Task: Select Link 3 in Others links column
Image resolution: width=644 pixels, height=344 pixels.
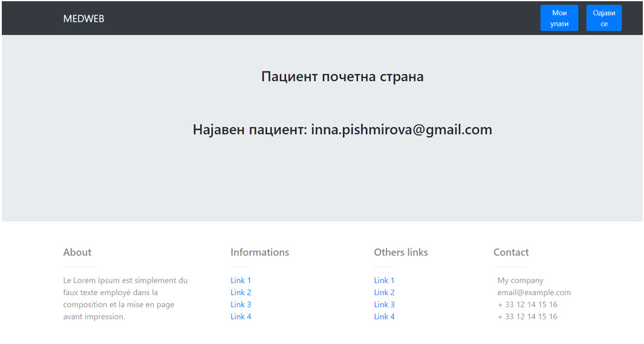Action: click(x=384, y=305)
